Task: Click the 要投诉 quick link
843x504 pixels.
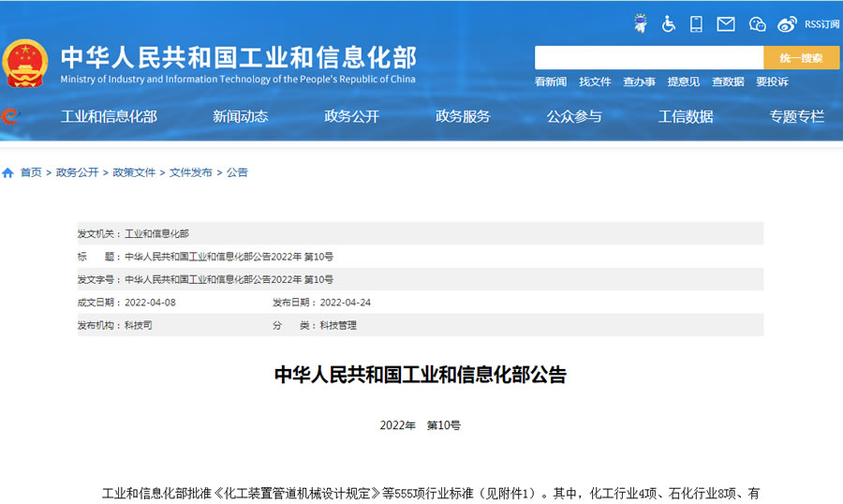Action: click(x=772, y=82)
